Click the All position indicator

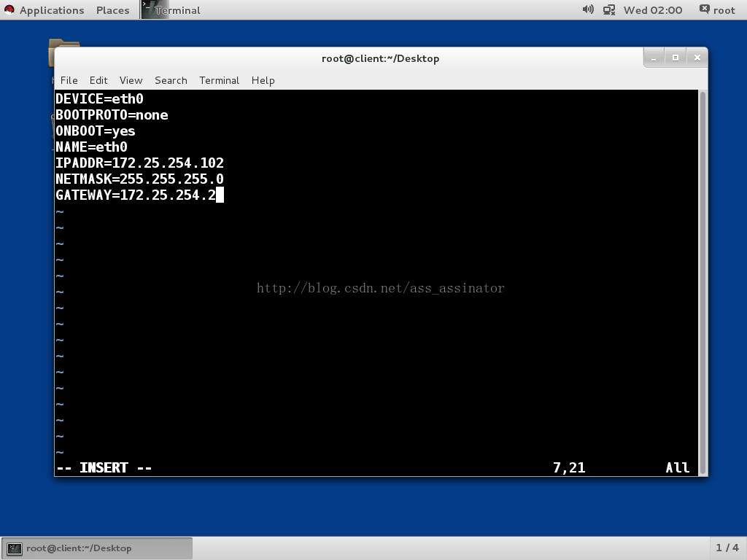click(678, 468)
